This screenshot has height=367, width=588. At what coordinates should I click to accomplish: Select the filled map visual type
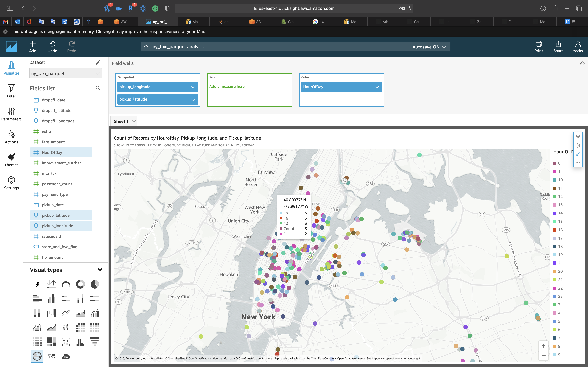pyautogui.click(x=52, y=356)
